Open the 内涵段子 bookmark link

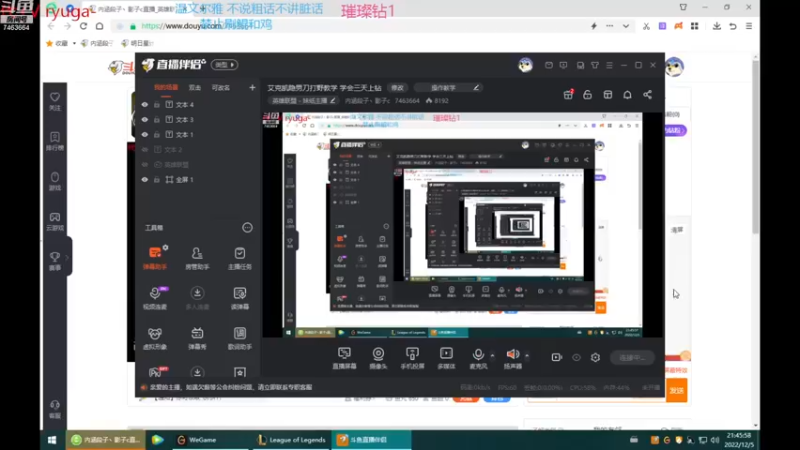coord(97,43)
